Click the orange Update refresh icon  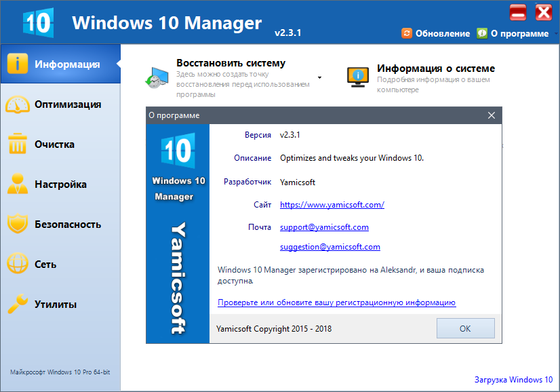click(x=406, y=33)
